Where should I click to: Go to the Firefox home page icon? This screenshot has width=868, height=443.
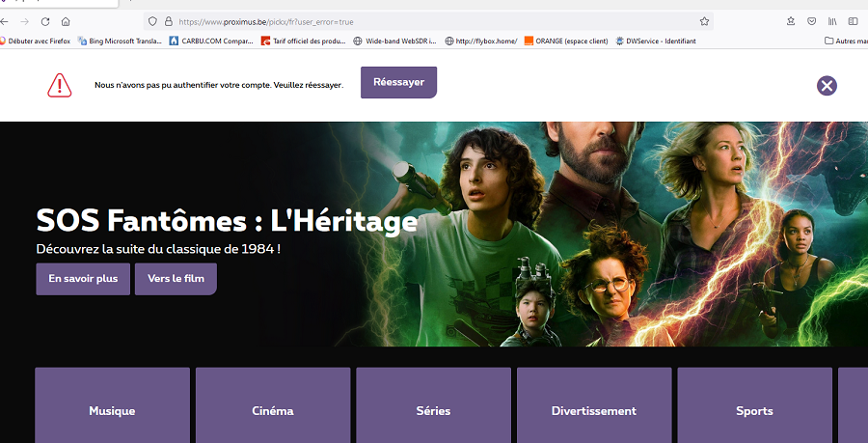click(66, 21)
